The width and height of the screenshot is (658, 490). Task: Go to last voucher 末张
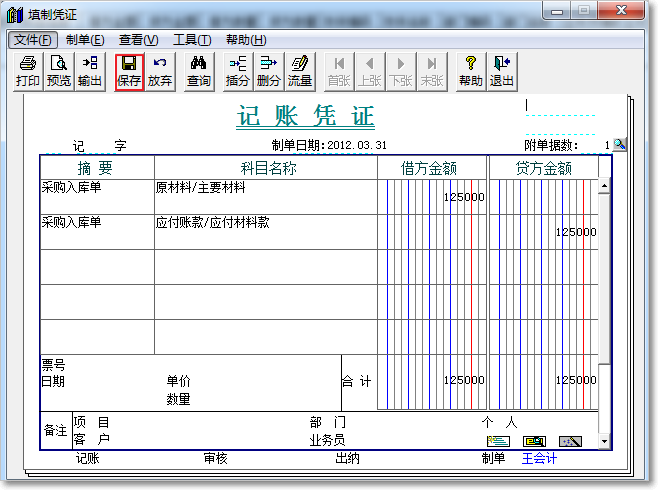(x=432, y=71)
